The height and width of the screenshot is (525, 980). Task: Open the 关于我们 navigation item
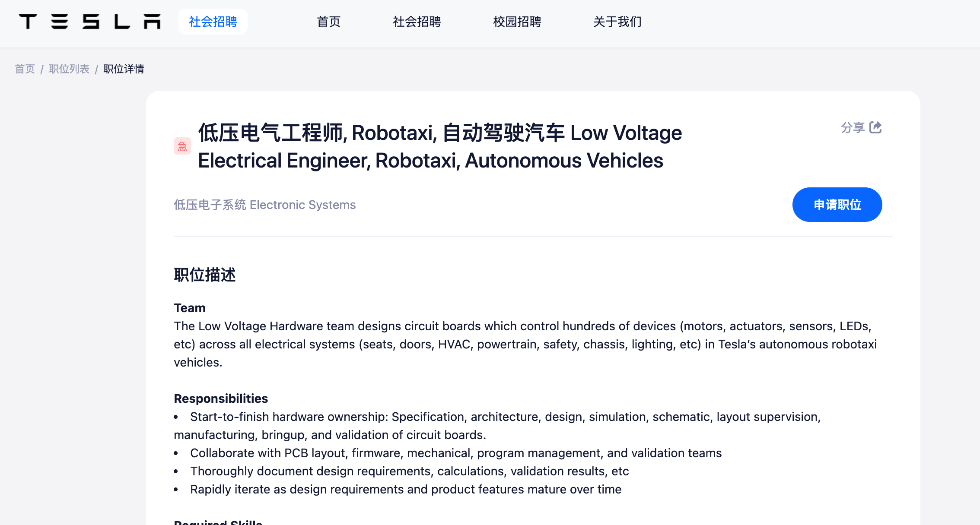(617, 22)
